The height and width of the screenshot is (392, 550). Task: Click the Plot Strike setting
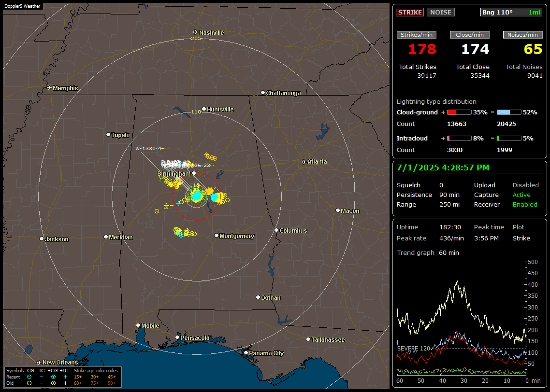[521, 238]
